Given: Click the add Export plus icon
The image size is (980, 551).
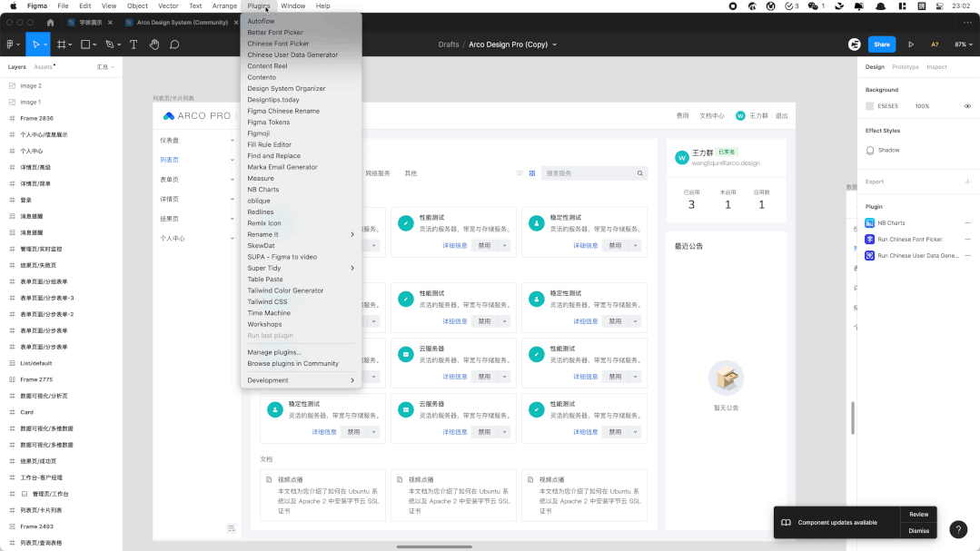Looking at the screenshot, I should point(967,182).
